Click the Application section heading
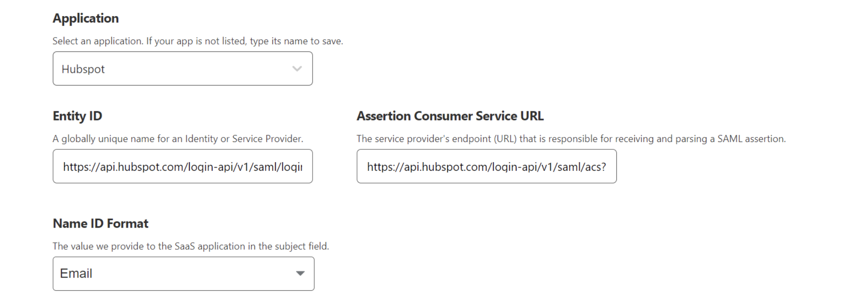The image size is (868, 305). click(x=86, y=18)
